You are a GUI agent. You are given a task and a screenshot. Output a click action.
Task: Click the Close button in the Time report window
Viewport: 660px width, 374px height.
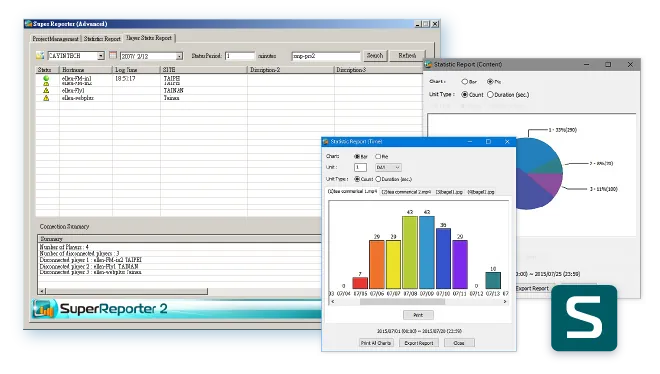pos(459,343)
